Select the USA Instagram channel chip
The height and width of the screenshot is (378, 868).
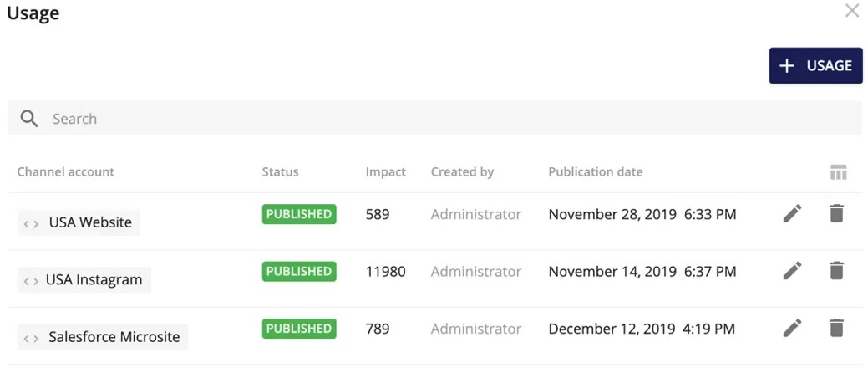click(84, 280)
